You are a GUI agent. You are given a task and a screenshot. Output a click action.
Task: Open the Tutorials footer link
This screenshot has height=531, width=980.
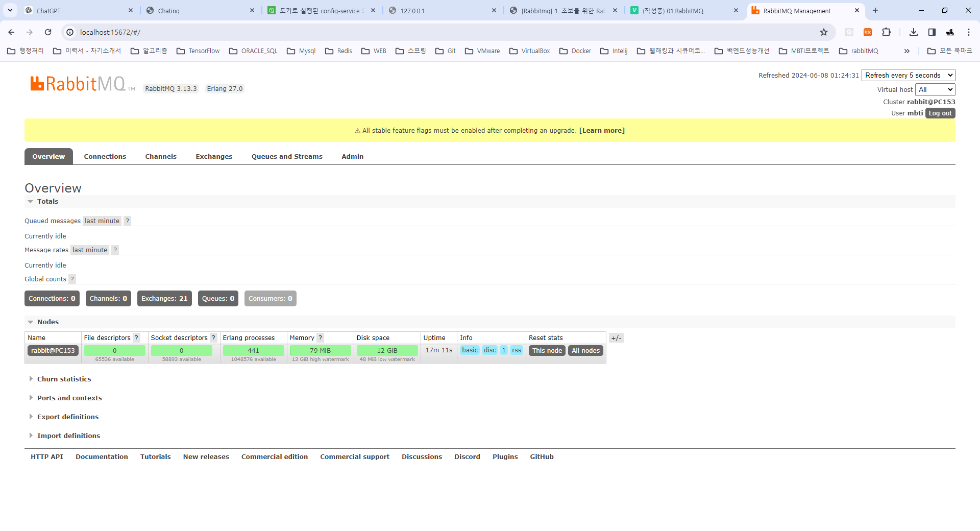[156, 457]
